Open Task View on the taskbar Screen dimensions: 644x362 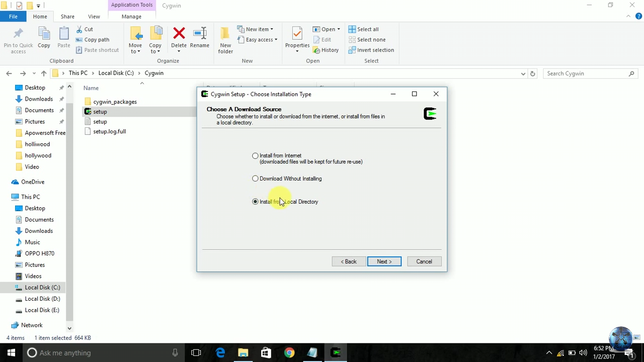click(x=196, y=353)
